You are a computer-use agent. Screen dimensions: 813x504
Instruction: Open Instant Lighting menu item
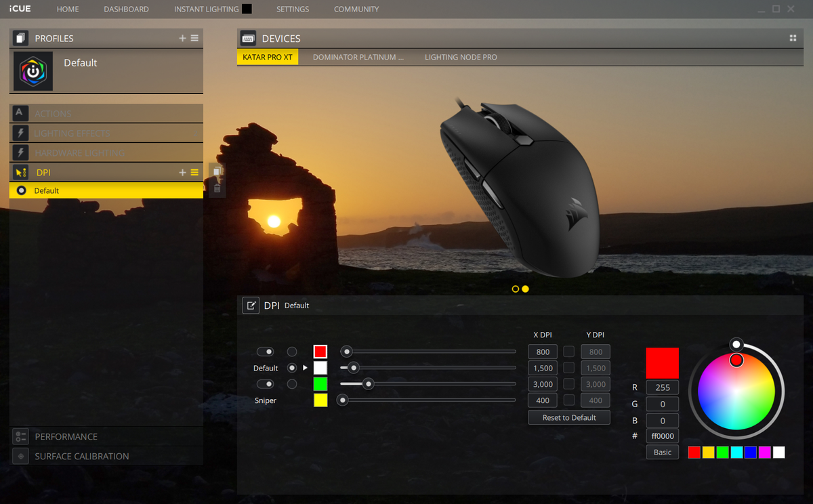click(x=206, y=9)
